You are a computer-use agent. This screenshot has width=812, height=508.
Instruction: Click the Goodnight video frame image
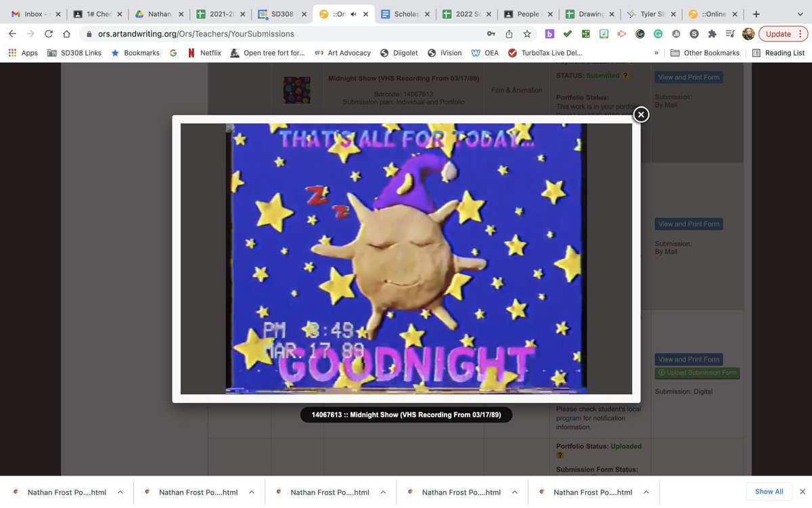click(x=406, y=258)
